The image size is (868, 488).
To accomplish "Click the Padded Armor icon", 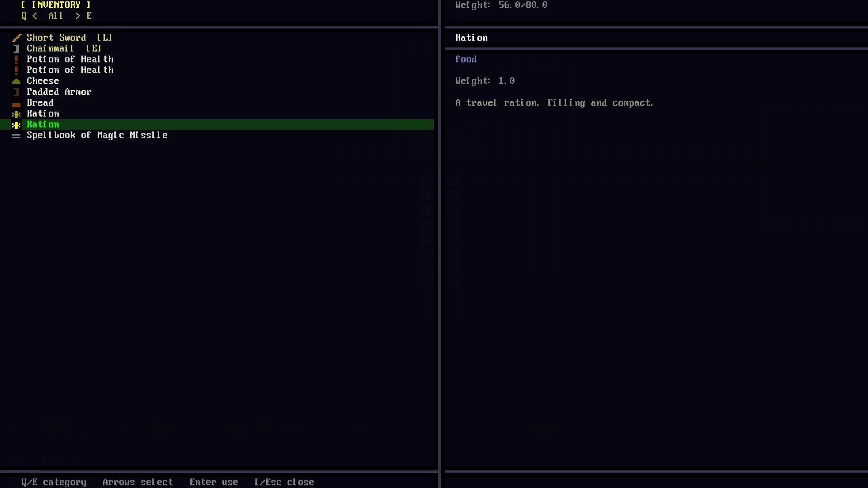I will [16, 92].
